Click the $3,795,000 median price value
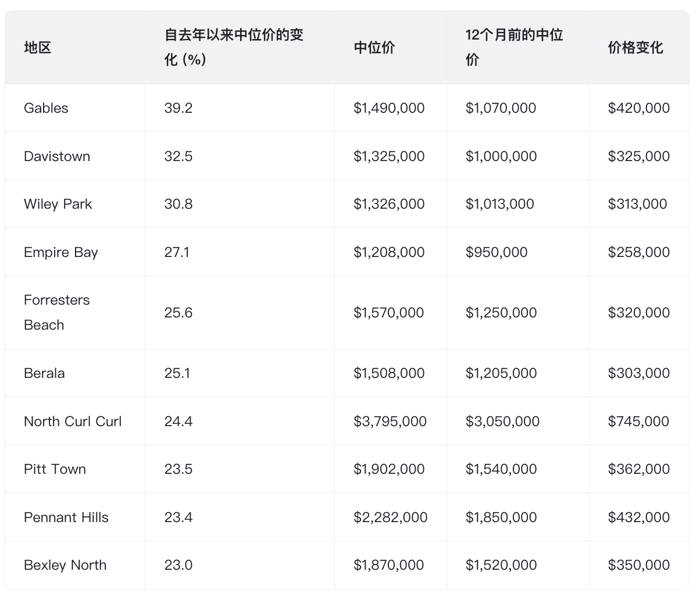This screenshot has height=600, width=700. click(x=390, y=422)
